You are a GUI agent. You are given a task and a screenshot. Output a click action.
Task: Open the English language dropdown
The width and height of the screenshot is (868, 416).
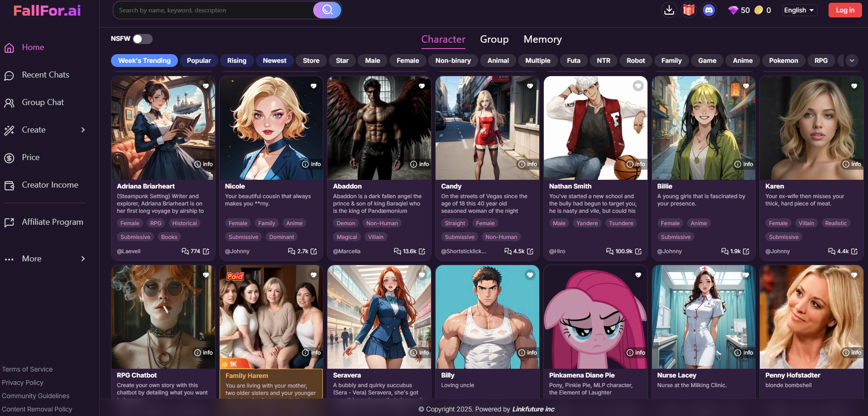(799, 10)
